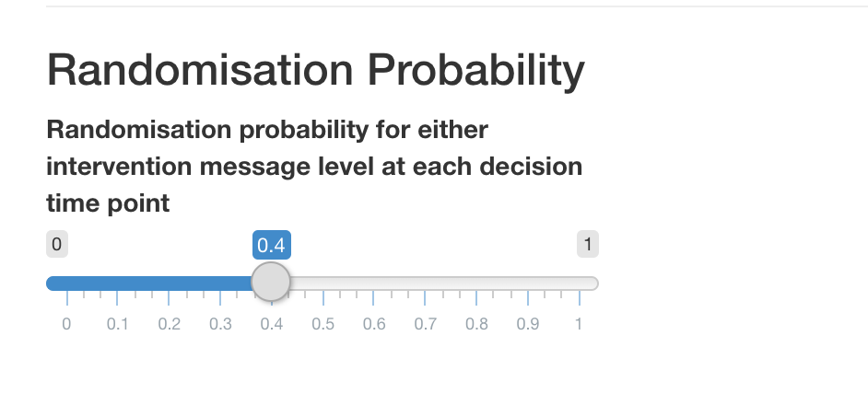The width and height of the screenshot is (868, 405).
Task: Select the 0 tick label below slider
Action: click(x=65, y=325)
